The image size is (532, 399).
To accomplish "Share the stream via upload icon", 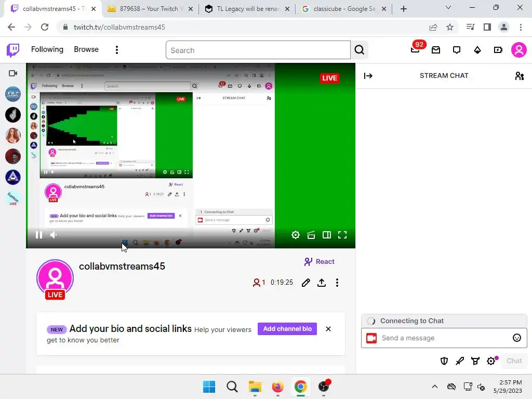I will 322,283.
